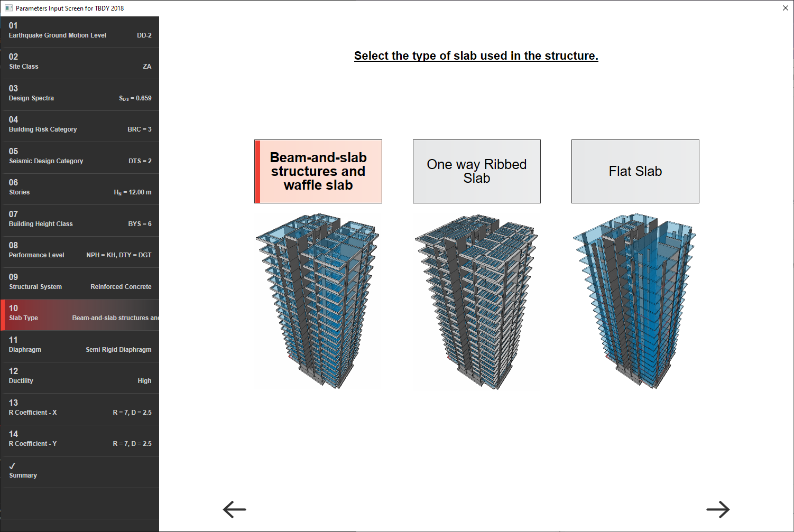Choose the One way Ribbed Slab option
The width and height of the screenshot is (794, 532).
[x=476, y=171]
